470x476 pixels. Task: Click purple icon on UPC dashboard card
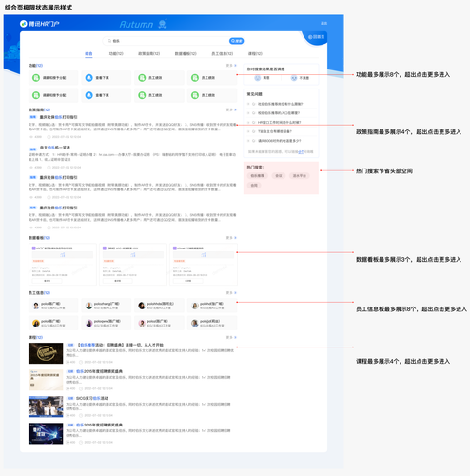(x=105, y=248)
